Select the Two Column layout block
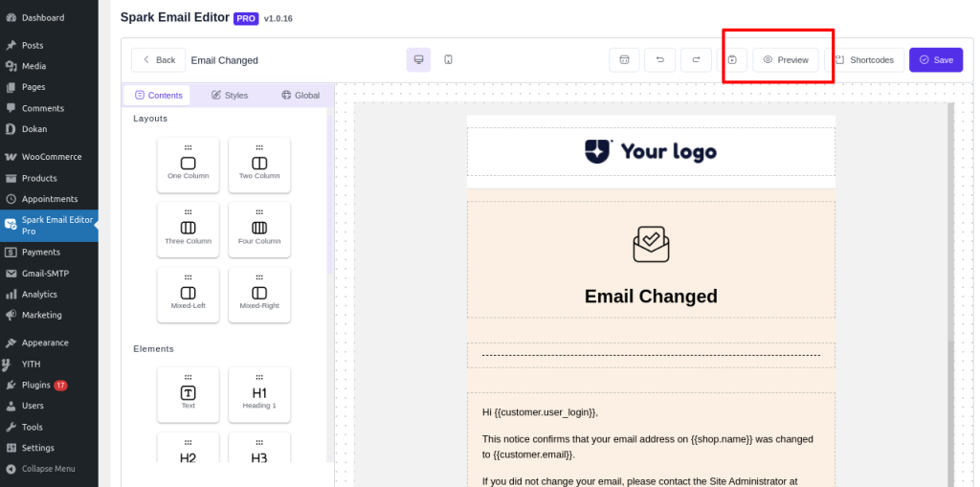This screenshot has width=980, height=487. point(259,165)
